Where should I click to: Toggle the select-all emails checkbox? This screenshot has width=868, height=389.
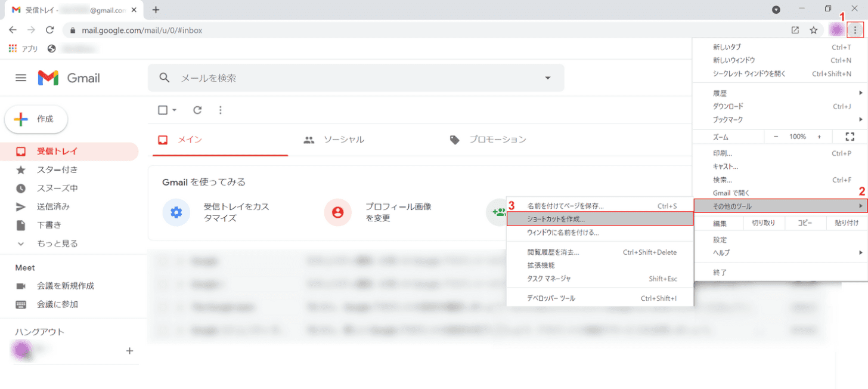163,110
